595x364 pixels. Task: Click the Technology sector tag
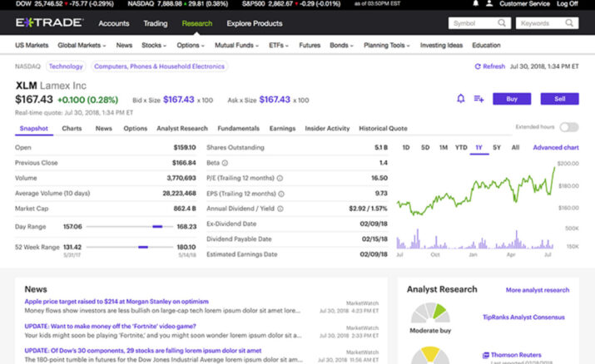pyautogui.click(x=66, y=66)
